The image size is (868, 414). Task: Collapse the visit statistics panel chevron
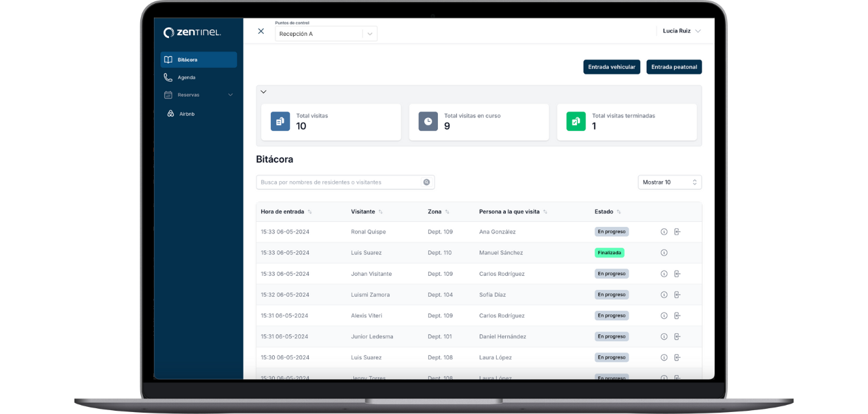pyautogui.click(x=264, y=92)
